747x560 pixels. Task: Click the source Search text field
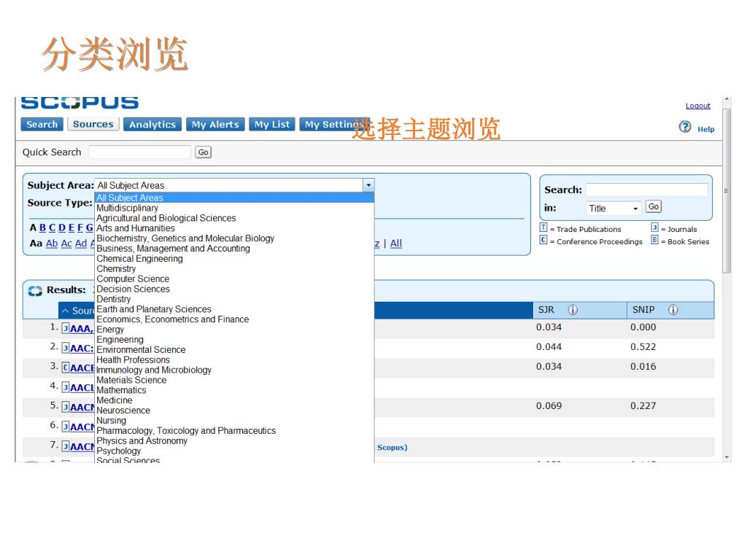click(646, 190)
